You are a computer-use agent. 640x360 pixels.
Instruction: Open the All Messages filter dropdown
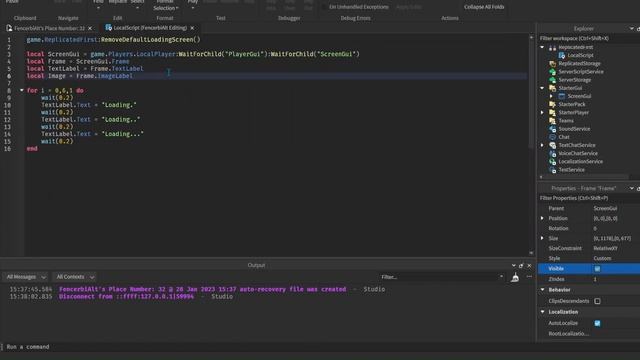[25, 277]
